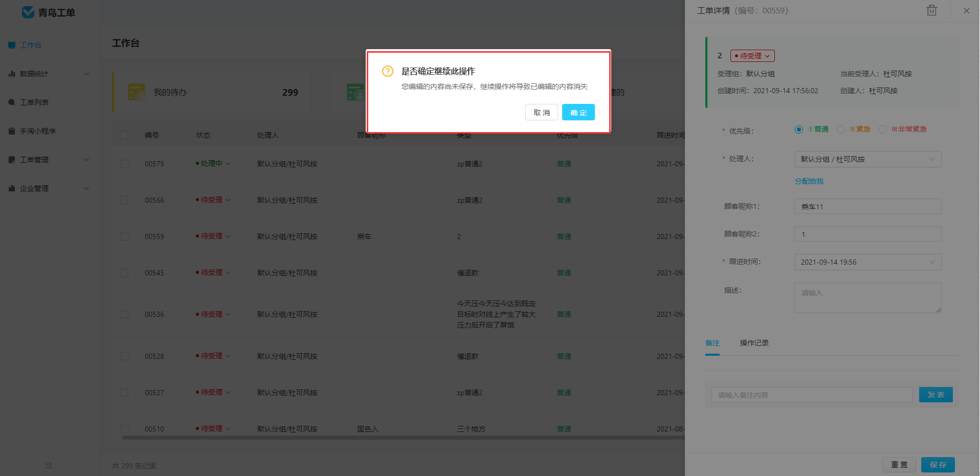Click 取消 in the confirmation dialog
980x476 pixels.
click(x=542, y=113)
